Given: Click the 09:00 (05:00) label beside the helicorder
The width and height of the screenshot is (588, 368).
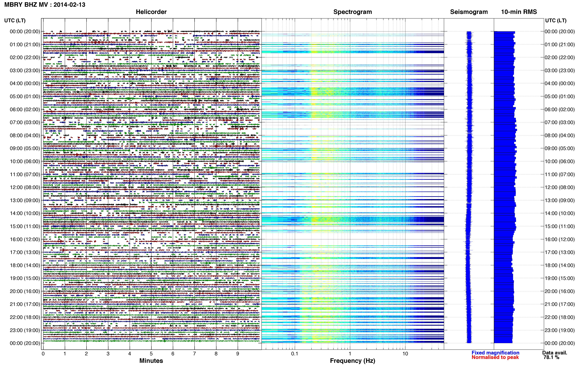Looking at the screenshot, I should point(25,148).
